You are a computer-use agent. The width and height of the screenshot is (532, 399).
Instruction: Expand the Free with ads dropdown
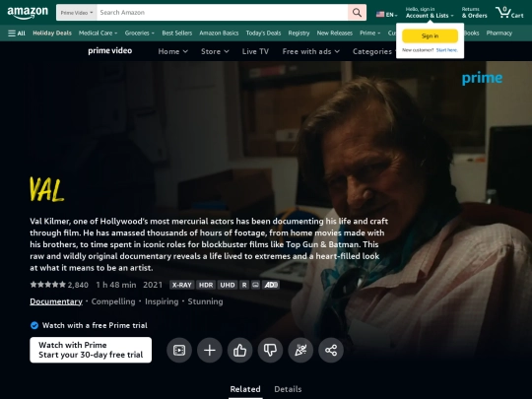pos(310,51)
